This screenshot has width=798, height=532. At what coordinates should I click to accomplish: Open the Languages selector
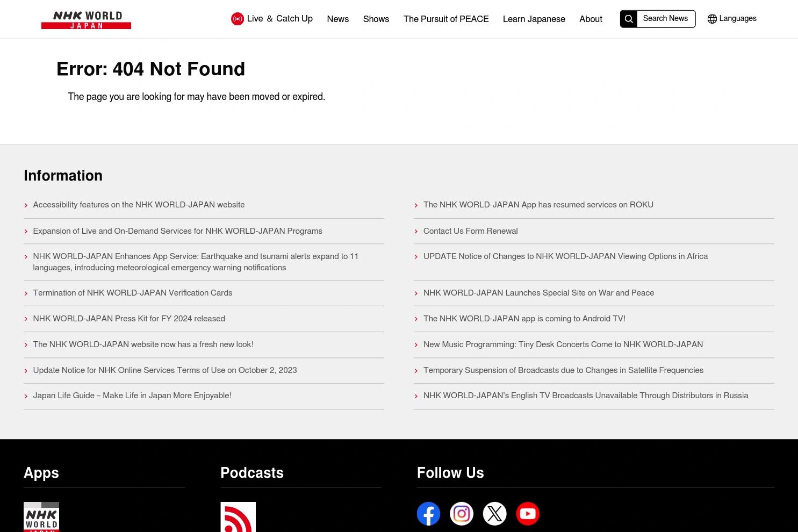click(x=732, y=19)
